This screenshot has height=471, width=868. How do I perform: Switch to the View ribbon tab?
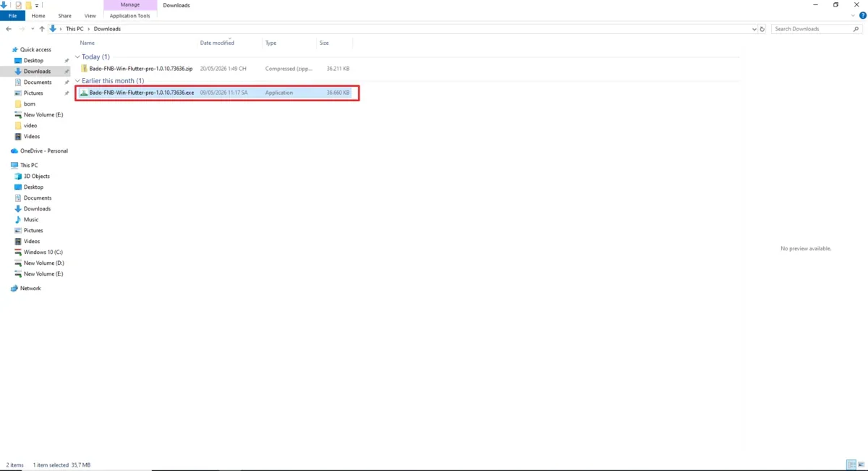[x=90, y=16]
